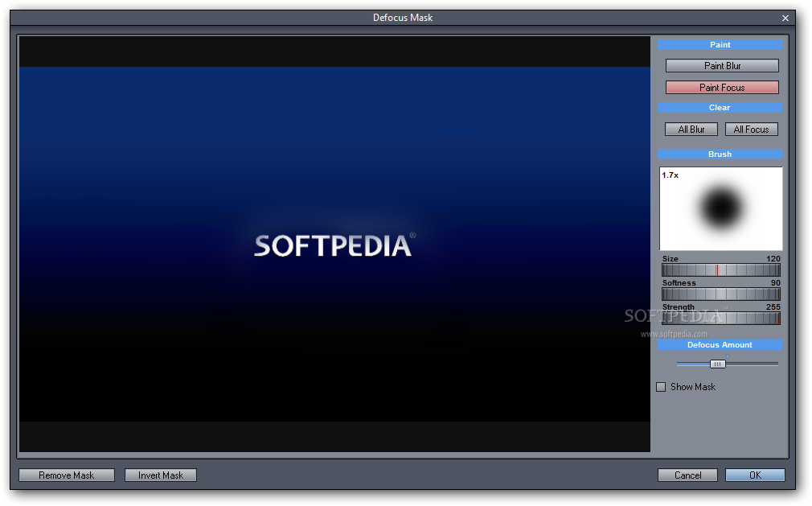Click the SOFTPEDIA image in the preview canvas
Viewport: 812px width, 506px height.
pos(334,244)
